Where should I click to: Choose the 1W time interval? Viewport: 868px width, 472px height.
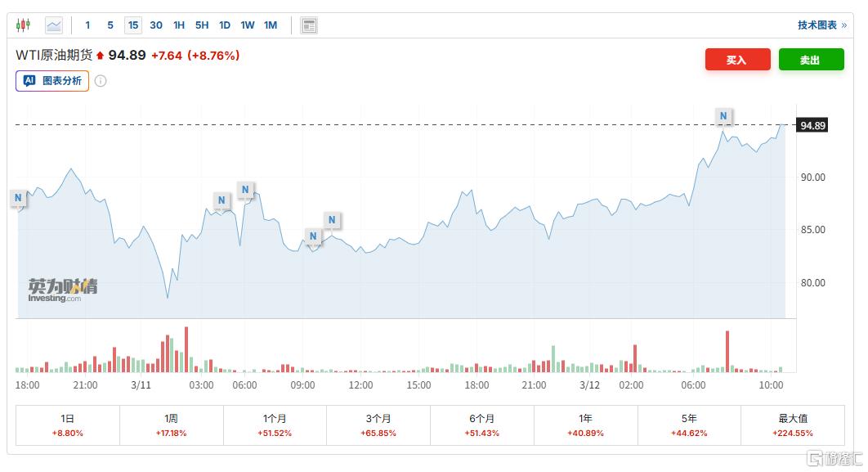[248, 25]
